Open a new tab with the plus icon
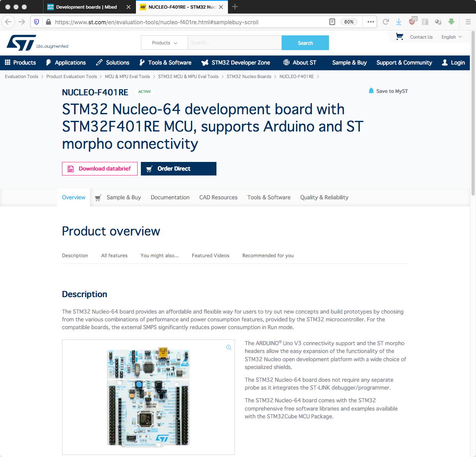The image size is (476, 457). (235, 7)
